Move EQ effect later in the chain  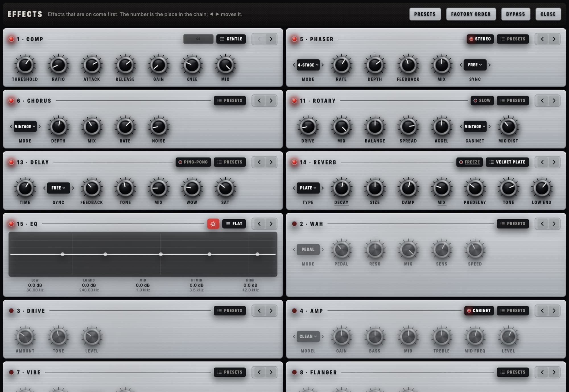[271, 224]
